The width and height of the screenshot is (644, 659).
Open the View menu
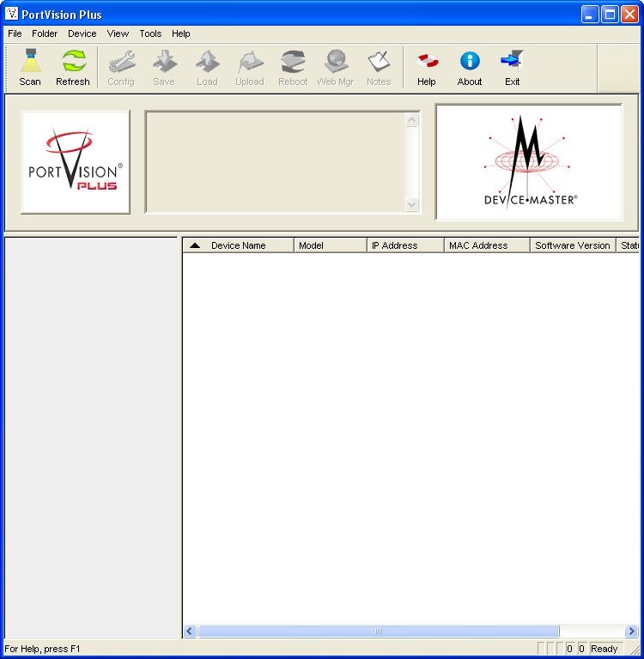[118, 33]
